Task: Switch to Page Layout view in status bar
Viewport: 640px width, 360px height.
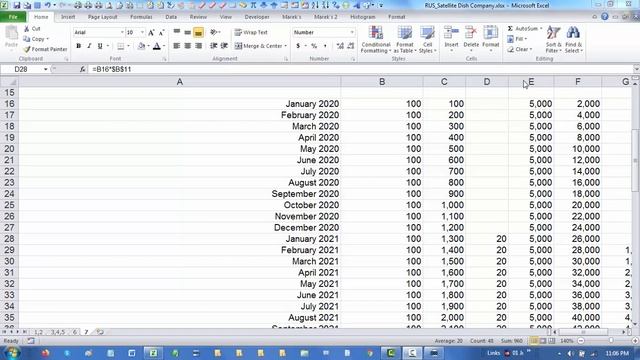Action: tap(543, 340)
